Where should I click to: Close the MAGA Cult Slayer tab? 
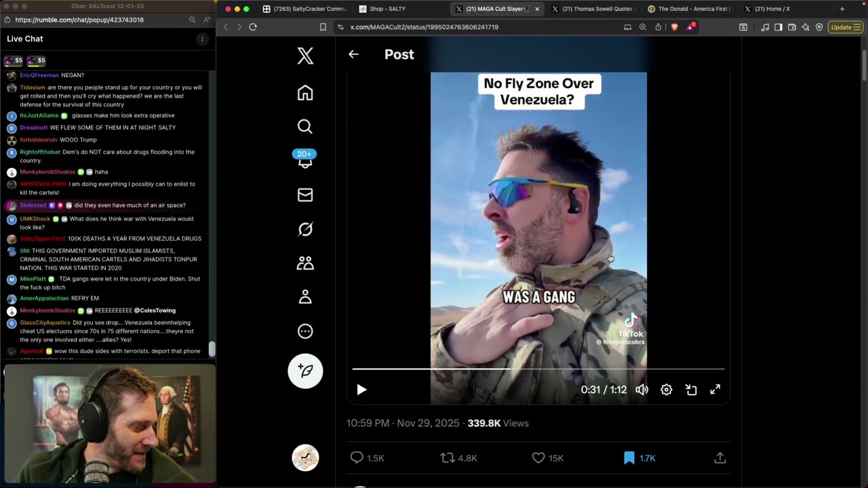537,9
